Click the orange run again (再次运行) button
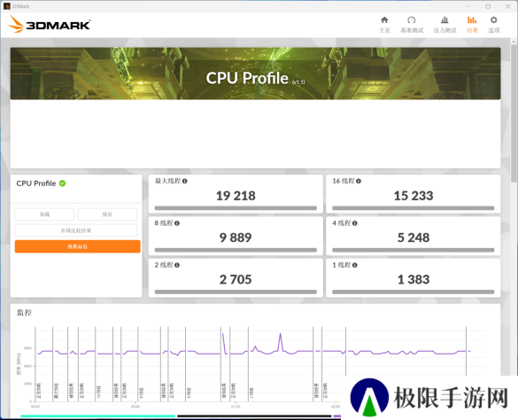The height and width of the screenshot is (420, 518). click(78, 246)
